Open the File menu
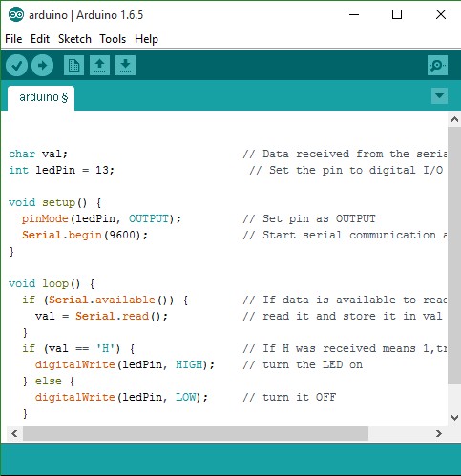Image resolution: width=461 pixels, height=476 pixels. click(x=13, y=39)
